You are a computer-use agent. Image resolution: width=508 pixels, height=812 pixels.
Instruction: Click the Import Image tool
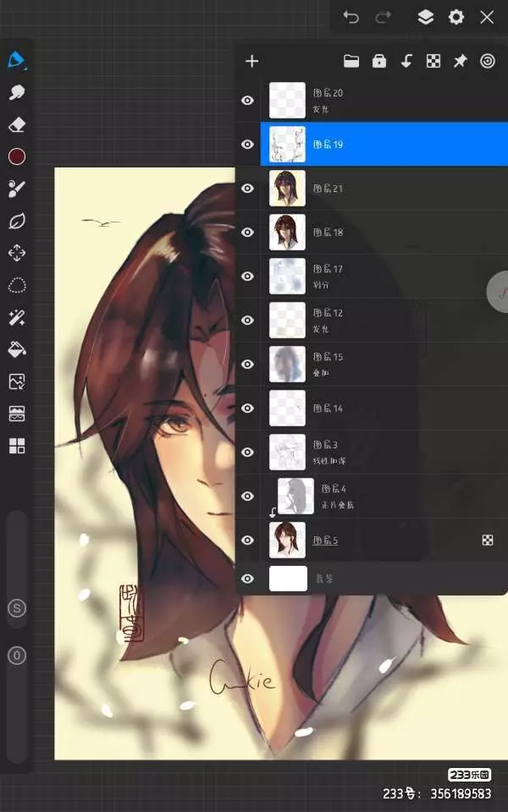pyautogui.click(x=17, y=381)
